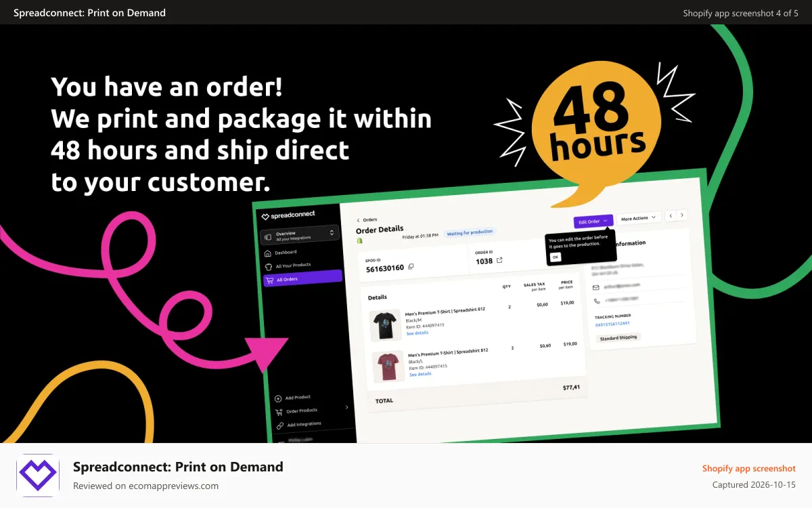Click the spreadconnect heart logo in sidebar

(266, 217)
